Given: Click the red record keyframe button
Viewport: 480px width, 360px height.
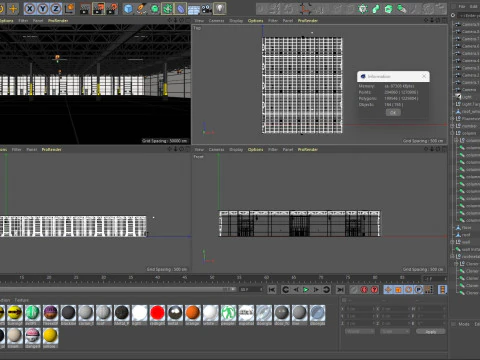Looking at the screenshot, I should (x=364, y=289).
